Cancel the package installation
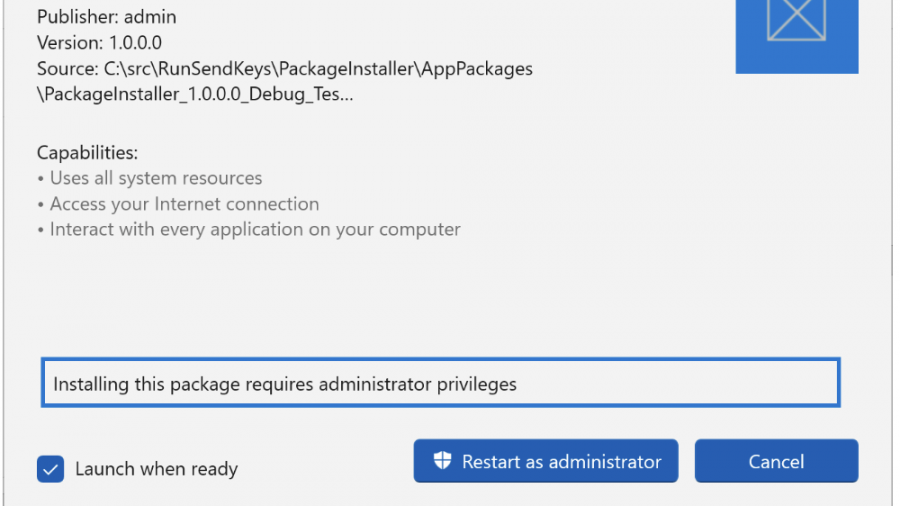The width and height of the screenshot is (900, 506). point(776,461)
